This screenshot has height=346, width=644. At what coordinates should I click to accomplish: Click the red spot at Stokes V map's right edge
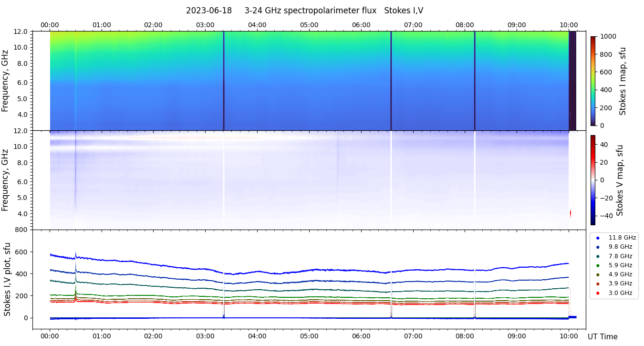click(570, 213)
